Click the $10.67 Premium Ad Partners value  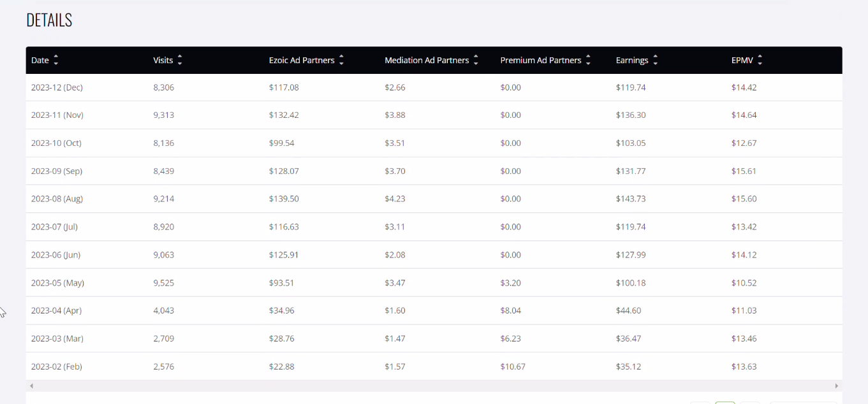click(x=513, y=366)
